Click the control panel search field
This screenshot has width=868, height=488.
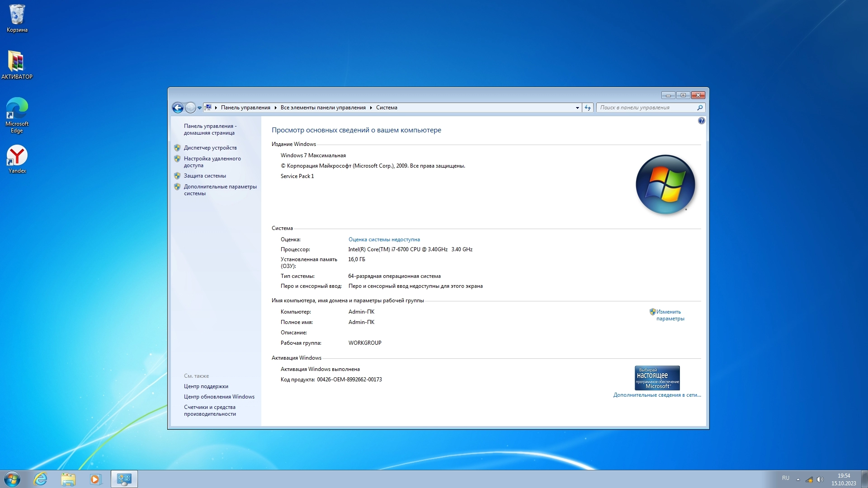pos(646,108)
